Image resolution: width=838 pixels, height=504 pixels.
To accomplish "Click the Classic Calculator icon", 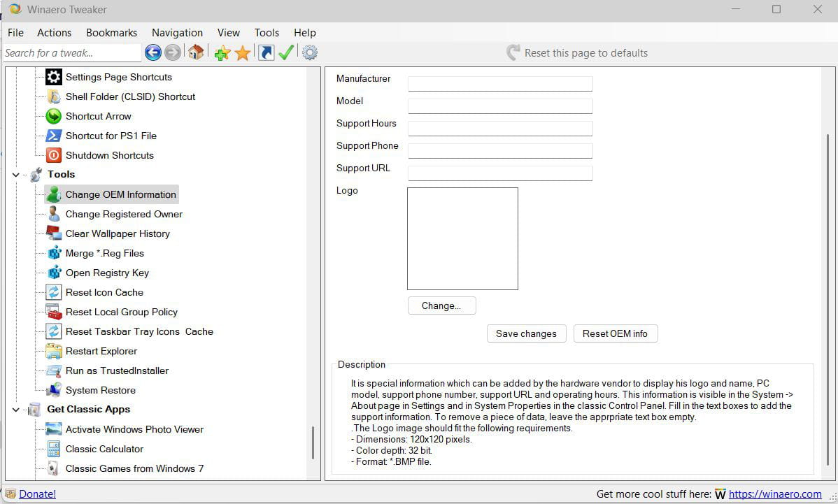I will (x=53, y=449).
